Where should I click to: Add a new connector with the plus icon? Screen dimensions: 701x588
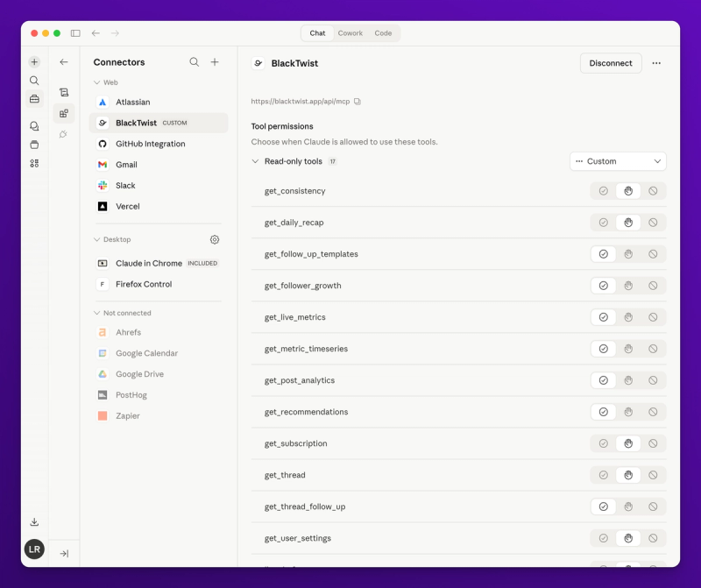(215, 62)
